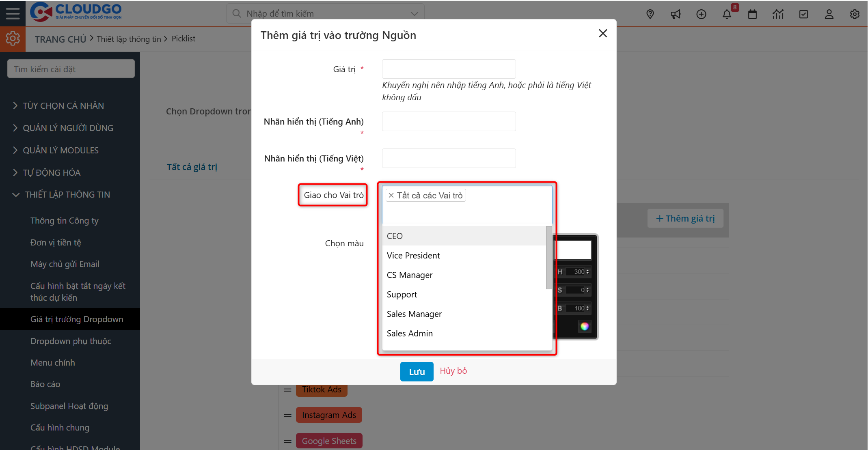Pick a color from the rainbow color wheel
The width and height of the screenshot is (868, 450).
pos(585,327)
